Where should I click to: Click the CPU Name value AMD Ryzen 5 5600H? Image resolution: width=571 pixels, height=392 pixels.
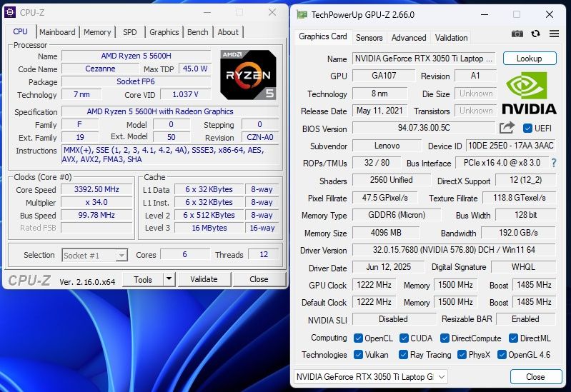(x=136, y=56)
